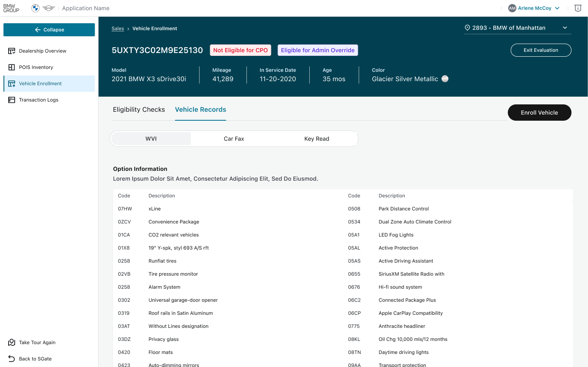The height and width of the screenshot is (367, 588).
Task: Click Oil Chg 10,000 mls/12 months
Action: point(413,339)
